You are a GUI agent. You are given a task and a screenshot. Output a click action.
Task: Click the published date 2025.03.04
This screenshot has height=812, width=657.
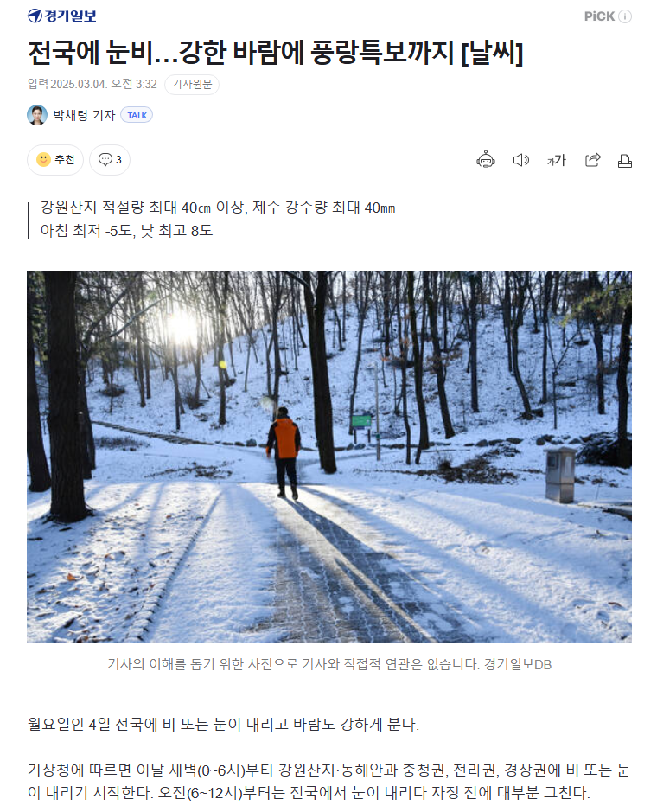point(79,85)
